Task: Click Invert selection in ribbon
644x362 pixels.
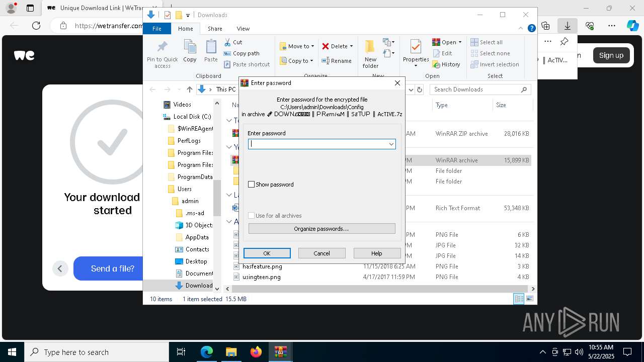Action: 495,64
